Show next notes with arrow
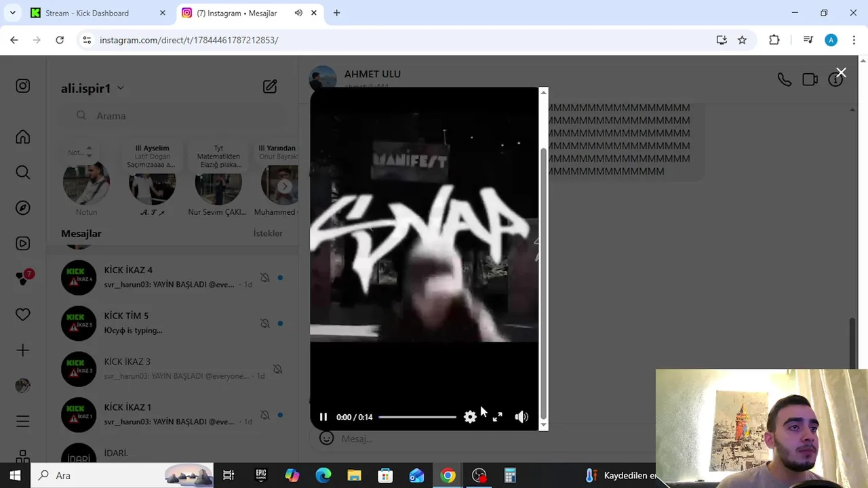Screen dimensions: 868x488 point(285,186)
